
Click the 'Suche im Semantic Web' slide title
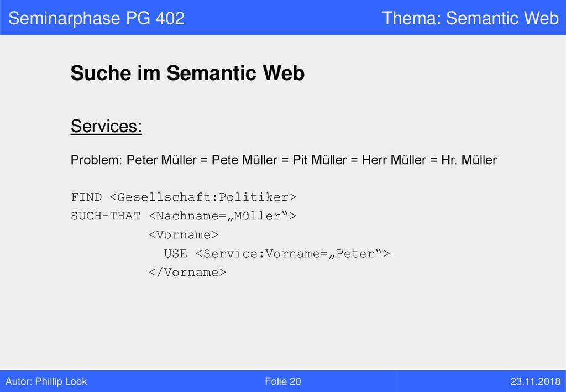[187, 74]
